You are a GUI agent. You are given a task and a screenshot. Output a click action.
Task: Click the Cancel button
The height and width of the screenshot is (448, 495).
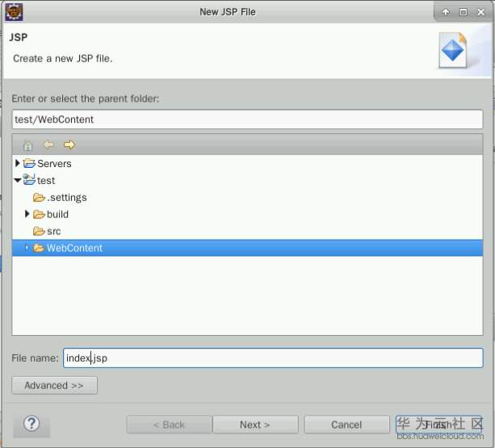pyautogui.click(x=346, y=425)
